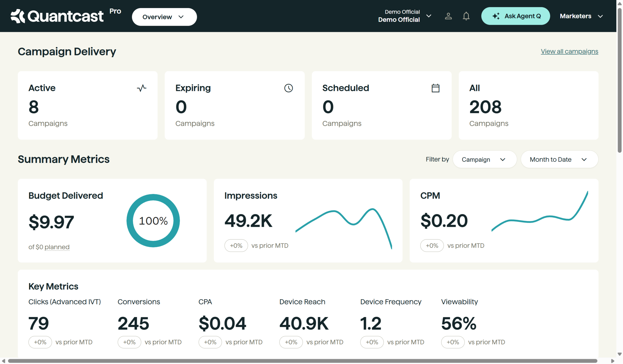Select the All 208 Campaigns card
623x364 pixels.
click(x=528, y=106)
